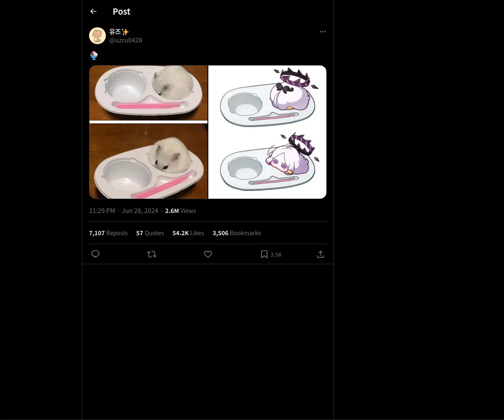View the 54.2K Likes list
The height and width of the screenshot is (420, 504).
(x=188, y=233)
